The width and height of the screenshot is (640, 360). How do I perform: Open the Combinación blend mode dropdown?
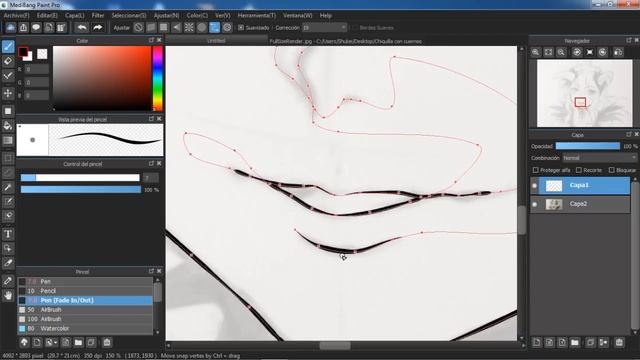[x=599, y=158]
